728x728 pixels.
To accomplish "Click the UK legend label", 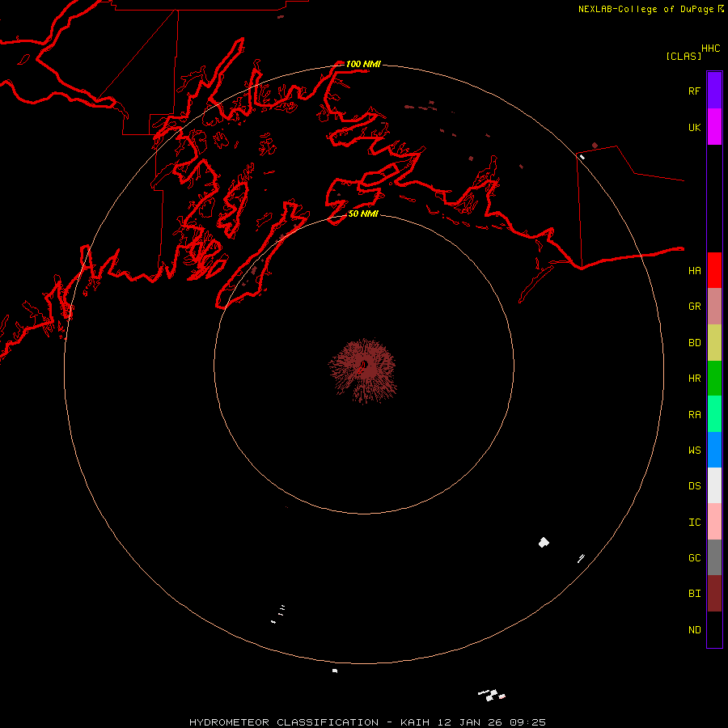I will click(694, 127).
